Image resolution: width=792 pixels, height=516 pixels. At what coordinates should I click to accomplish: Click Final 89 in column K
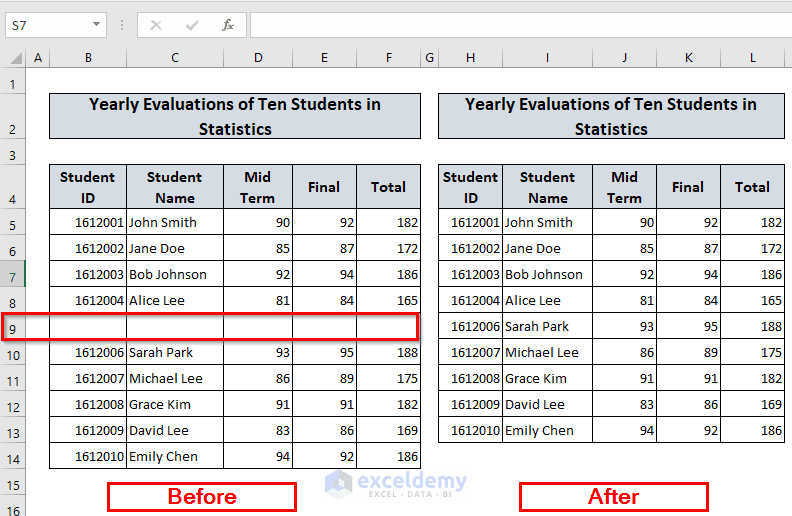coord(688,352)
